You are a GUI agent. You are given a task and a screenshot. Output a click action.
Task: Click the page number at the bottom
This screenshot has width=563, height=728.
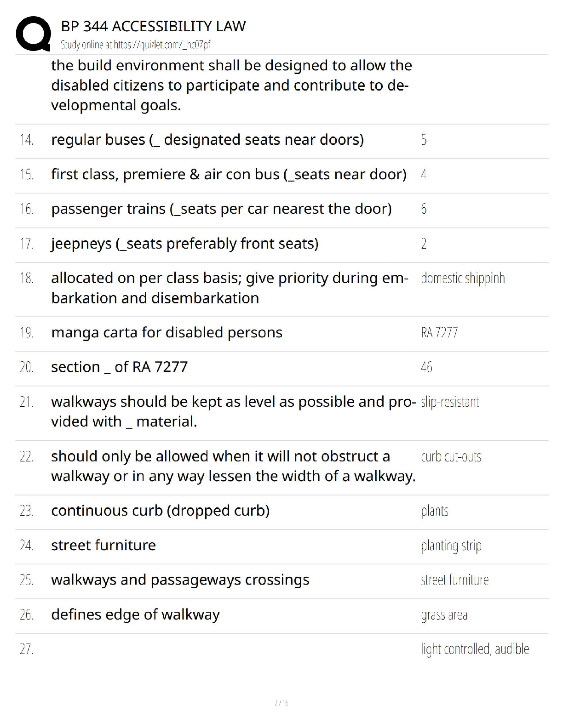coord(281,703)
